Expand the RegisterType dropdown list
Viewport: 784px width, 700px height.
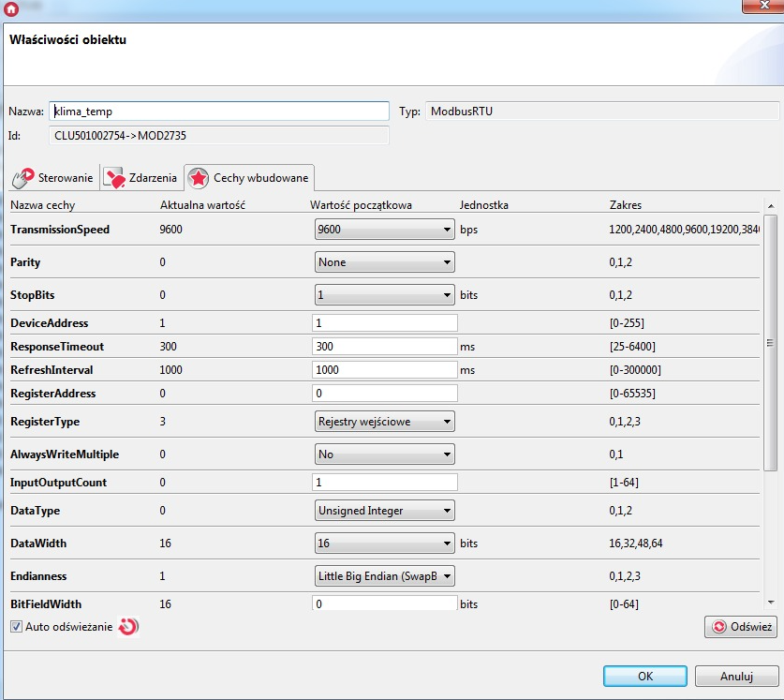384,422
